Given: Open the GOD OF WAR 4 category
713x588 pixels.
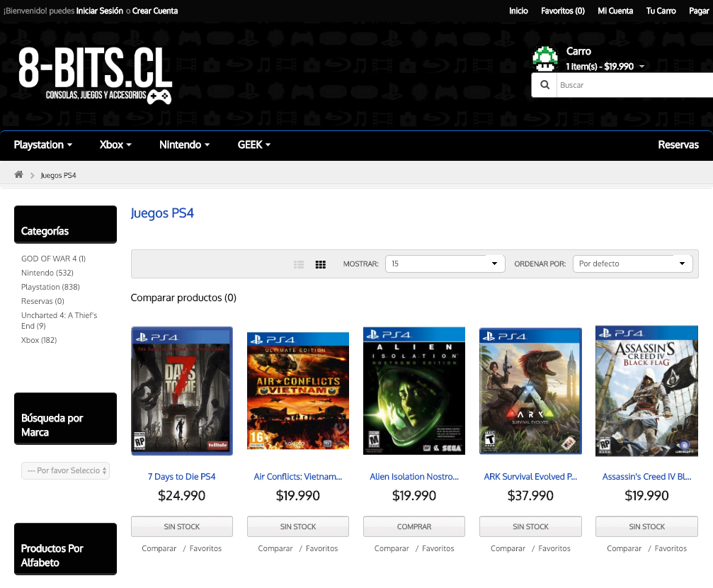Looking at the screenshot, I should tap(53, 259).
